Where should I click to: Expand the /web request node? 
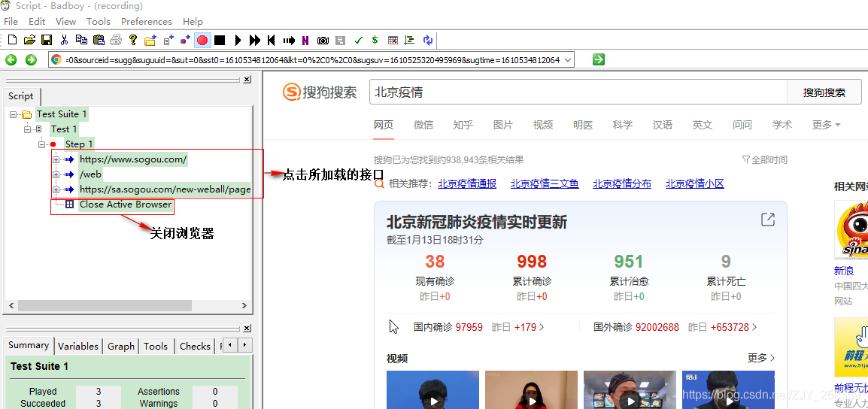point(56,174)
